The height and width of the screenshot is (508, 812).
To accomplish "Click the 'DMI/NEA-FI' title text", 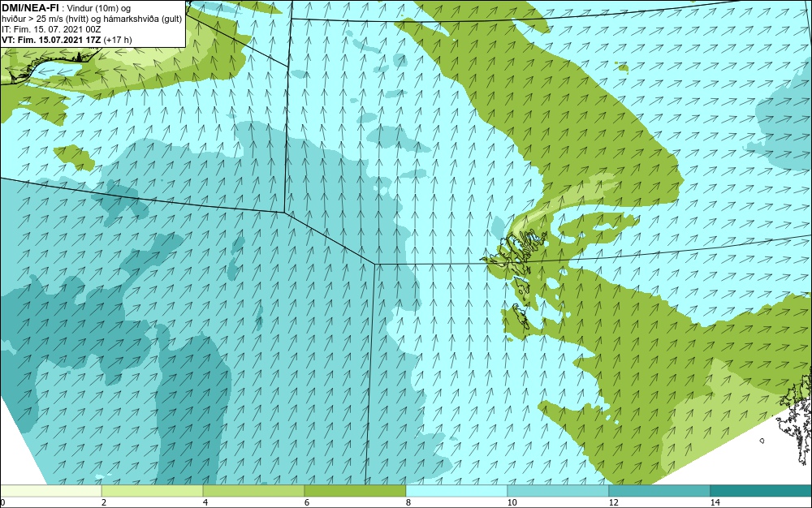I will (30, 8).
